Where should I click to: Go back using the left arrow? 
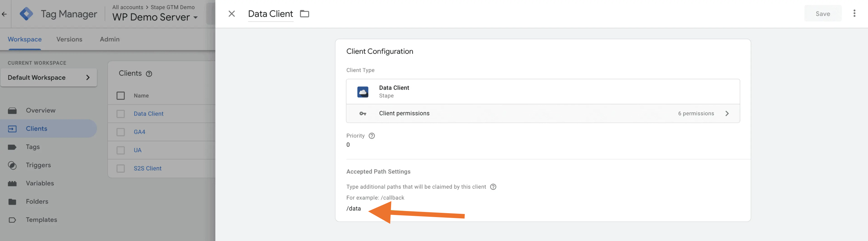(4, 14)
